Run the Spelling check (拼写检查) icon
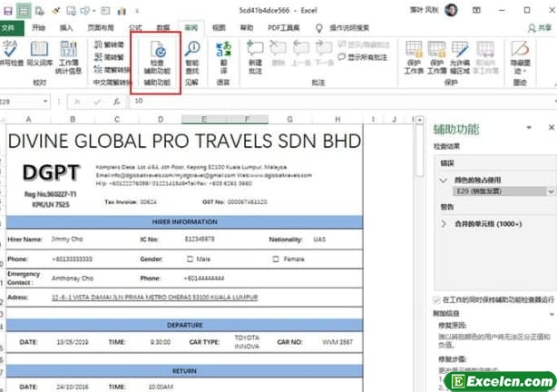Screen dimensions: 557x392 11,54
